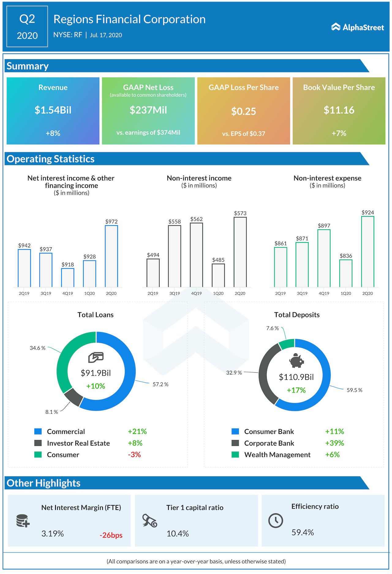Click the database coins icon beside Net Interest Margin
Screen dimensions: 392x574
23,521
